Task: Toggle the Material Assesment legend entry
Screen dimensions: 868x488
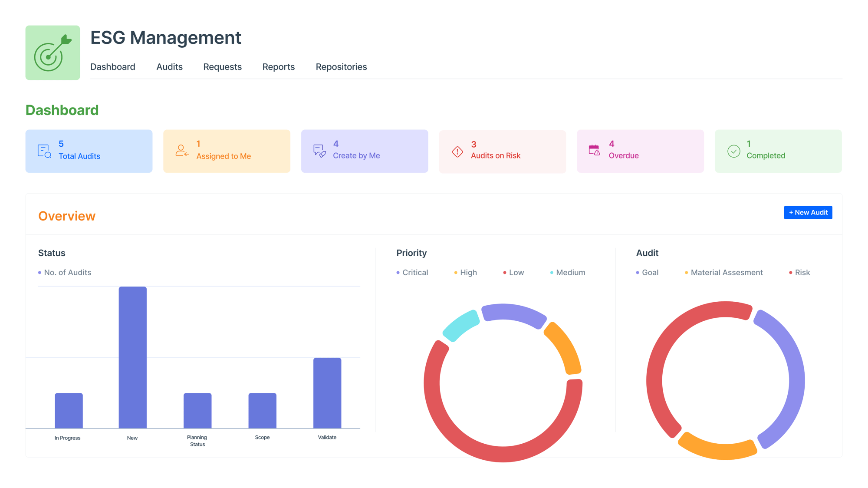Action: pos(723,273)
